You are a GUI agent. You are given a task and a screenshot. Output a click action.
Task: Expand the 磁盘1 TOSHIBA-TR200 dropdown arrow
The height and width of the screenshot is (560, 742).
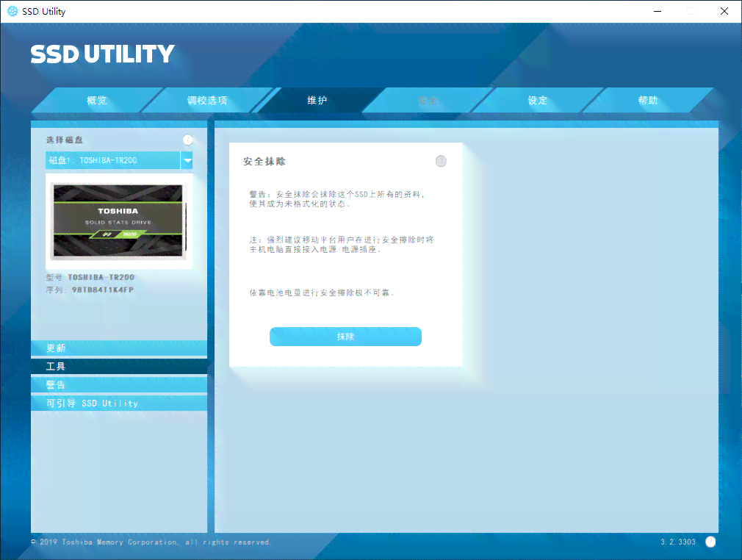[187, 160]
